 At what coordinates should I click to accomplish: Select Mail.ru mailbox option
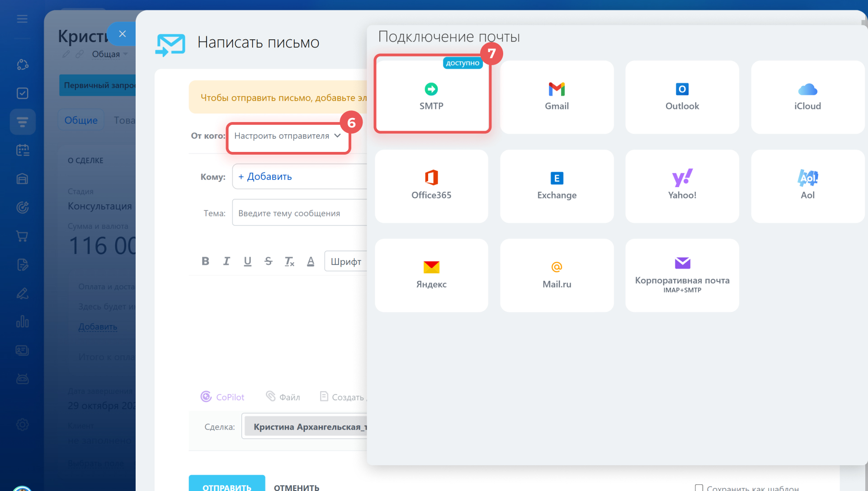557,275
